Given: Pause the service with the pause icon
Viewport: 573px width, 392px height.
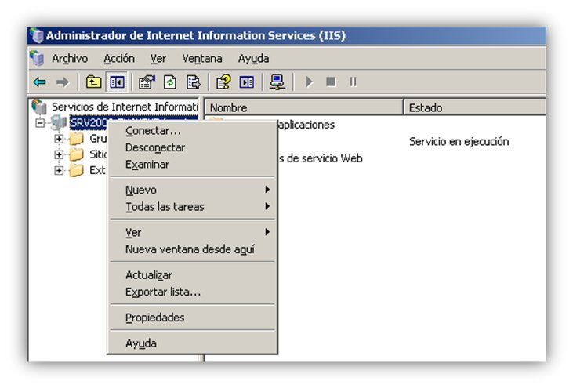Looking at the screenshot, I should point(353,82).
